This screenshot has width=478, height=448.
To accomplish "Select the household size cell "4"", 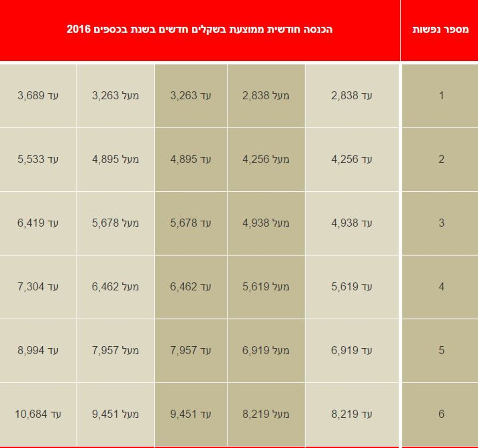I will [440, 287].
